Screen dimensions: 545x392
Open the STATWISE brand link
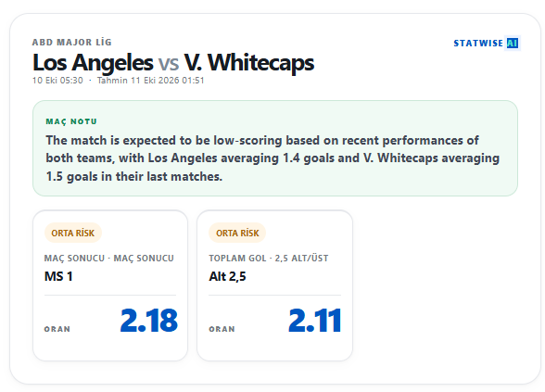[478, 43]
